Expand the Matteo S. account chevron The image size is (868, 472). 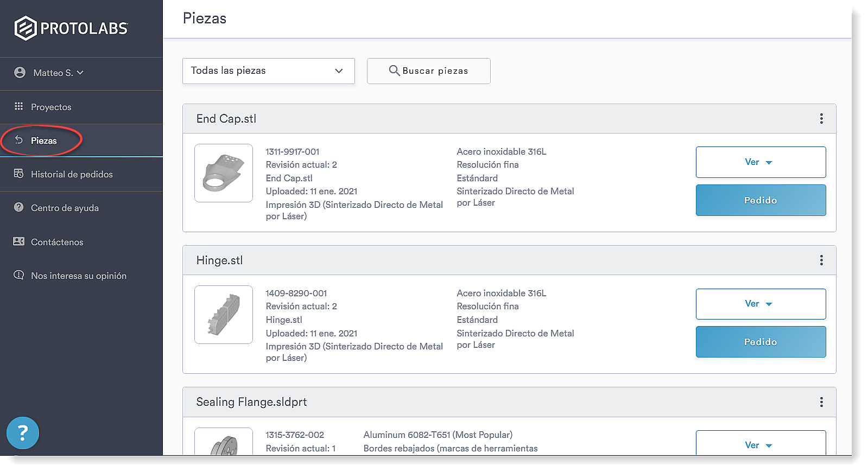pos(80,73)
